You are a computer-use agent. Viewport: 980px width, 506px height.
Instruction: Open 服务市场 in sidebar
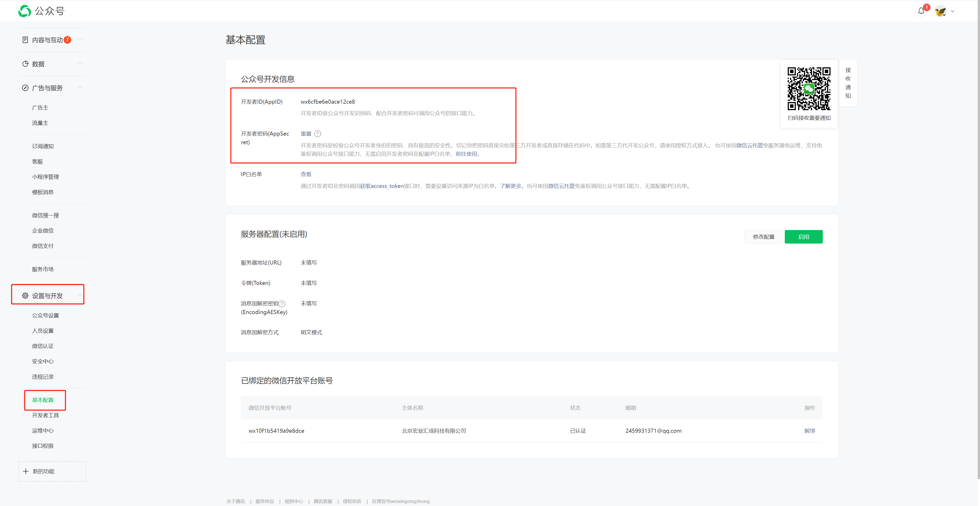coord(43,269)
